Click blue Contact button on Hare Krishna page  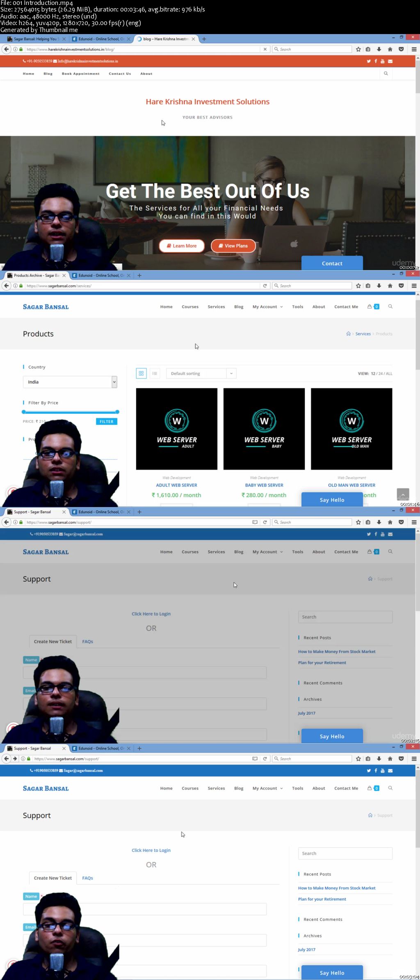tap(332, 263)
